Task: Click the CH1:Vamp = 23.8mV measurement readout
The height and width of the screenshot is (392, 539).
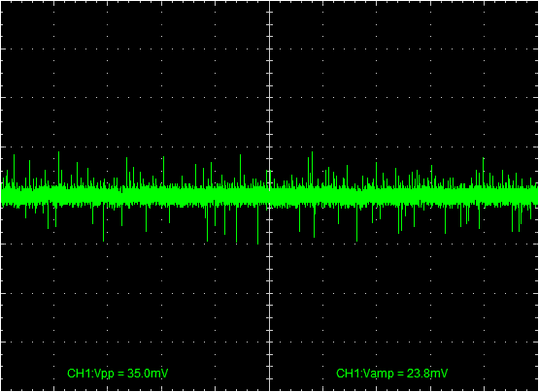Action: [391, 374]
